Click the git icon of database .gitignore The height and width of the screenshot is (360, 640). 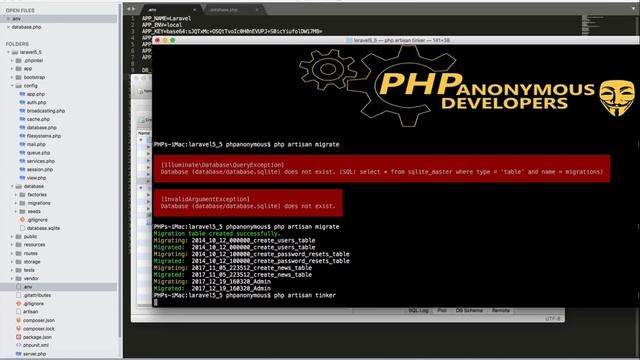[22, 220]
